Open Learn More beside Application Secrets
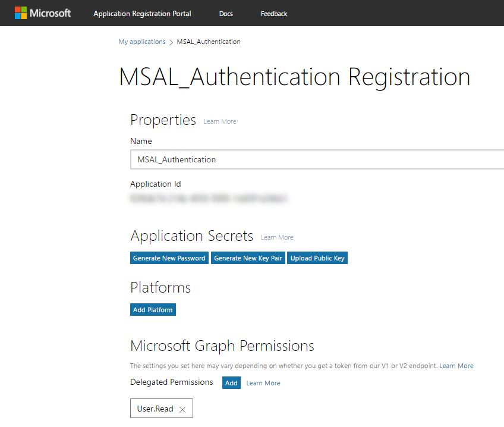Viewport: 504px width, 427px height. [277, 237]
